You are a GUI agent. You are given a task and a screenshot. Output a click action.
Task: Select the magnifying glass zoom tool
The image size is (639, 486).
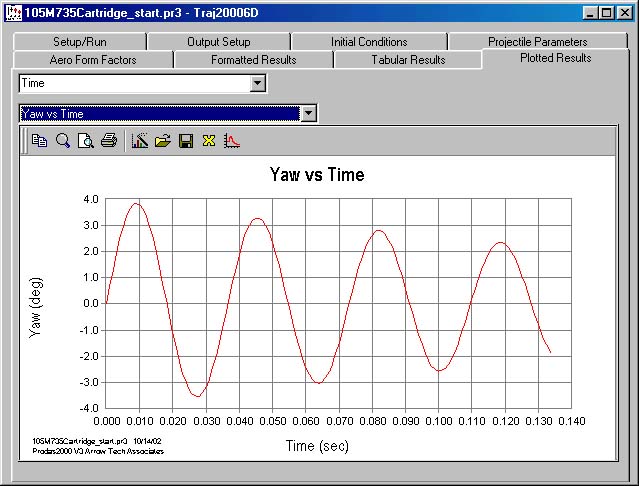[62, 141]
